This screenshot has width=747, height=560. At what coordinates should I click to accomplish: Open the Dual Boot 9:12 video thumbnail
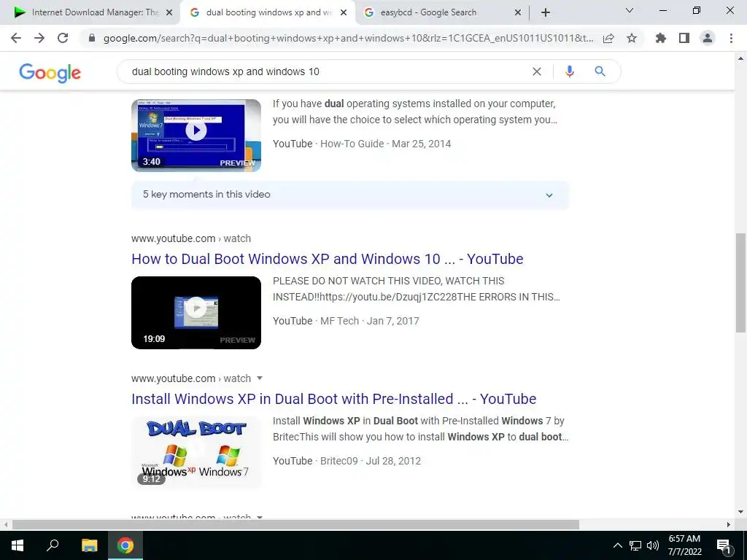pos(196,452)
